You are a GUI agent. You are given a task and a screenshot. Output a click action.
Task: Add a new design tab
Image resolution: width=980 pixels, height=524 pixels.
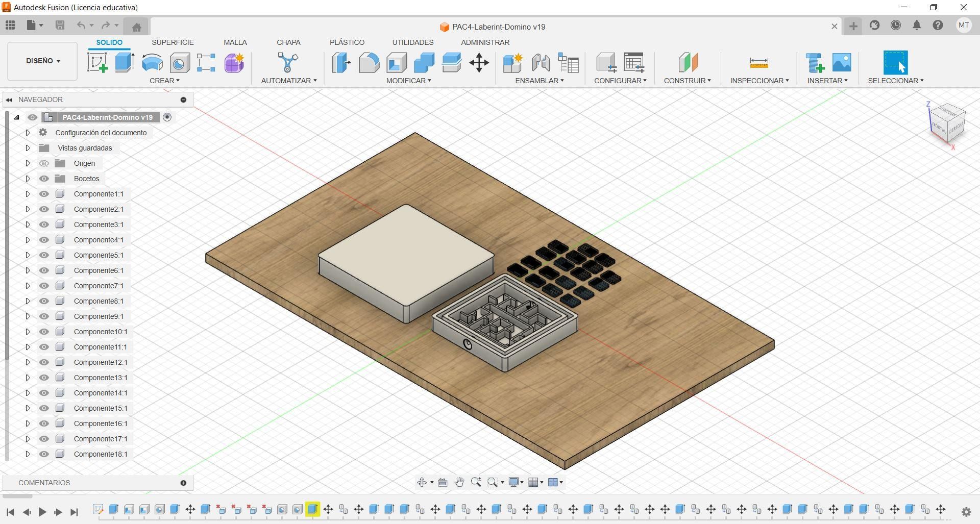pos(853,26)
